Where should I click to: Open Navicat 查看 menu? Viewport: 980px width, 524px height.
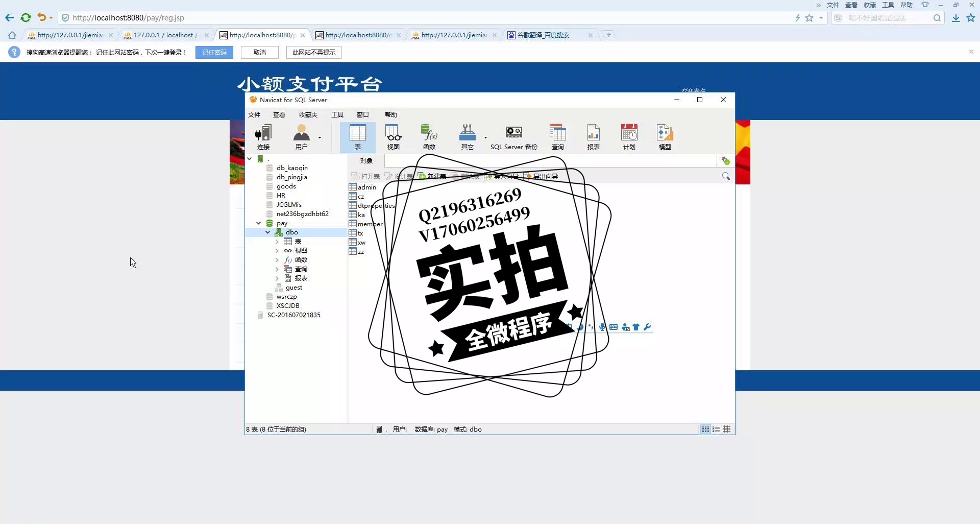(279, 115)
